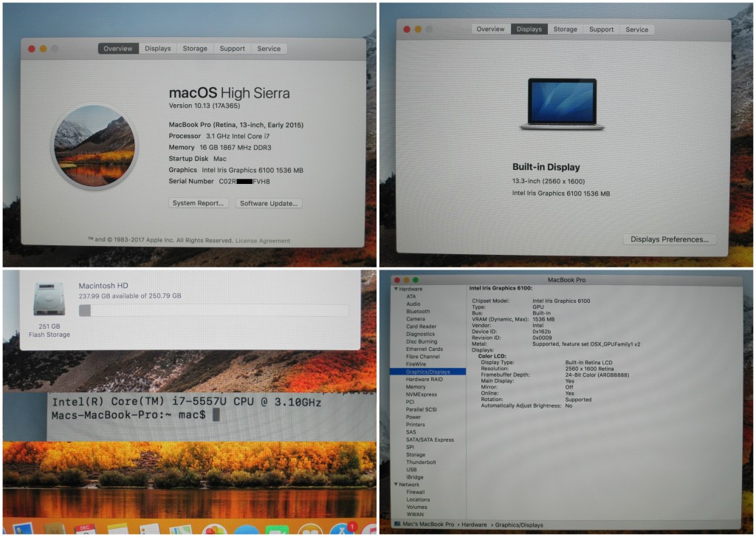Click the Terminal prompt after mac$
This screenshot has height=537, width=756.
coord(216,415)
